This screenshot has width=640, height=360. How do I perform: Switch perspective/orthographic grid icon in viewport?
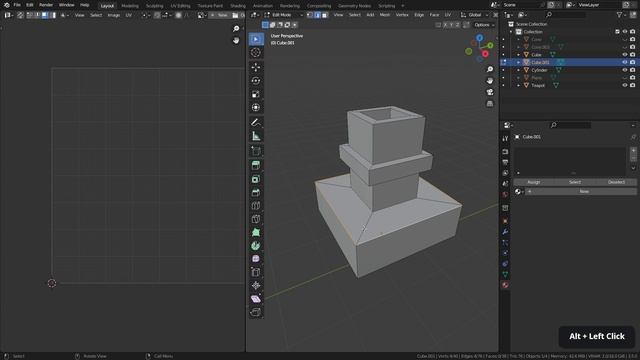pyautogui.click(x=490, y=104)
